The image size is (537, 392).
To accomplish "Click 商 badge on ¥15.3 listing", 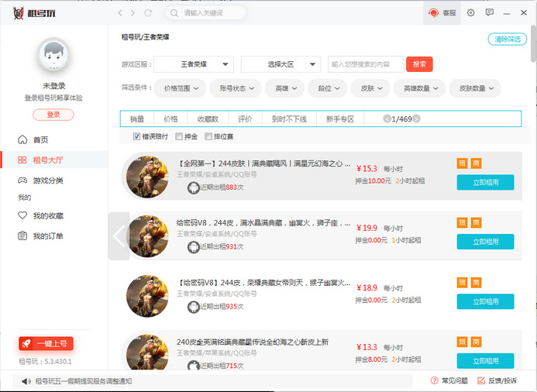I will point(476,163).
